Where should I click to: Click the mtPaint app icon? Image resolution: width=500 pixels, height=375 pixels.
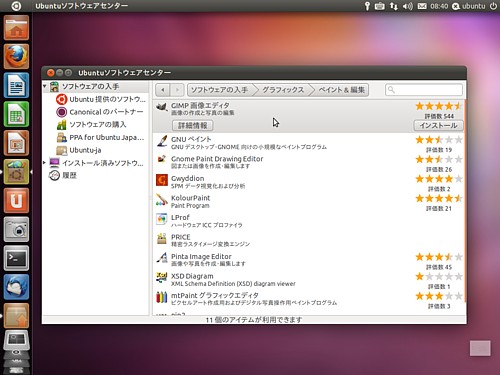[162, 297]
